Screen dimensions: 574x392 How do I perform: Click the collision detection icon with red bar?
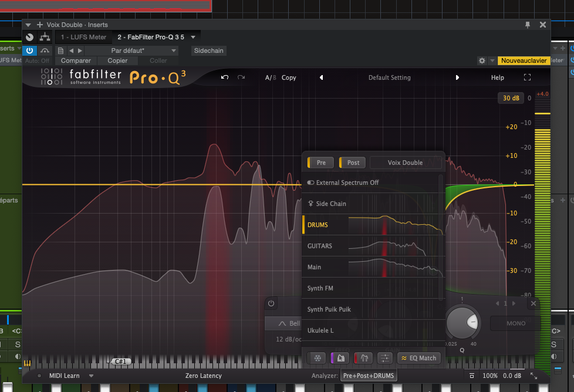coord(363,358)
